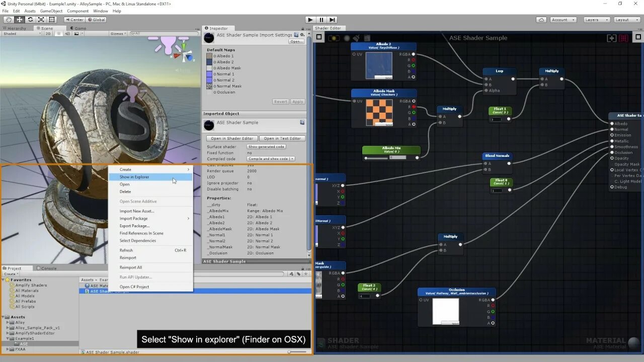Select the Rotate tool in toolbar
644x362 pixels.
click(30, 20)
